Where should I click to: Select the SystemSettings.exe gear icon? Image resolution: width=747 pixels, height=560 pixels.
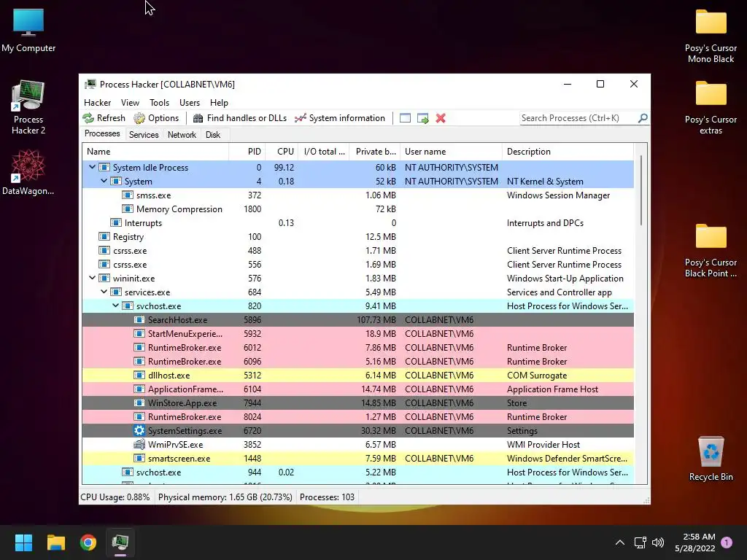tap(139, 430)
